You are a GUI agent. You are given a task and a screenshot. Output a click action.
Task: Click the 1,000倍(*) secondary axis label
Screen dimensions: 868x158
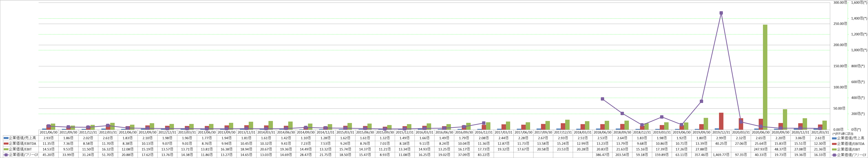(x=859, y=50)
